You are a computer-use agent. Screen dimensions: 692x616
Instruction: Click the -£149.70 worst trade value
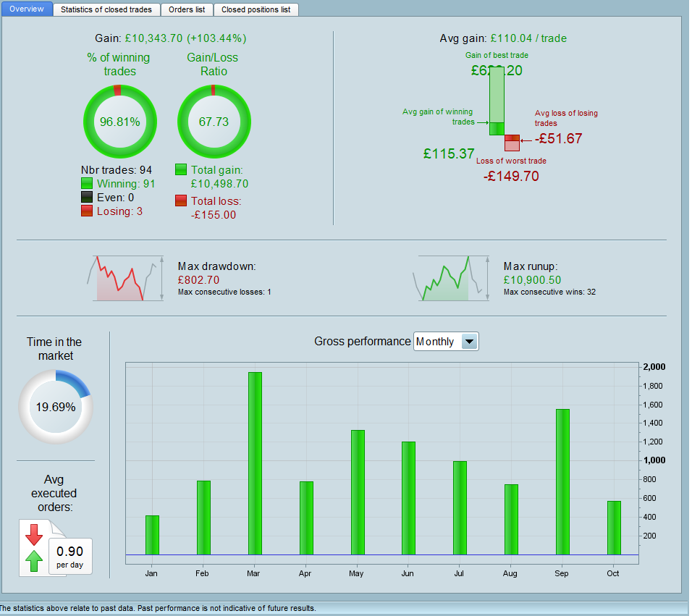click(x=512, y=176)
